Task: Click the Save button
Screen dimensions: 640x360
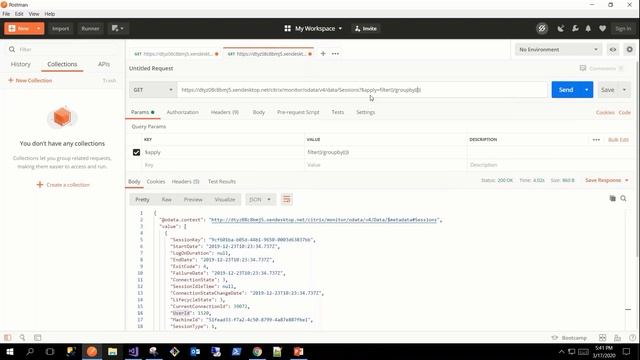Action: (x=607, y=90)
